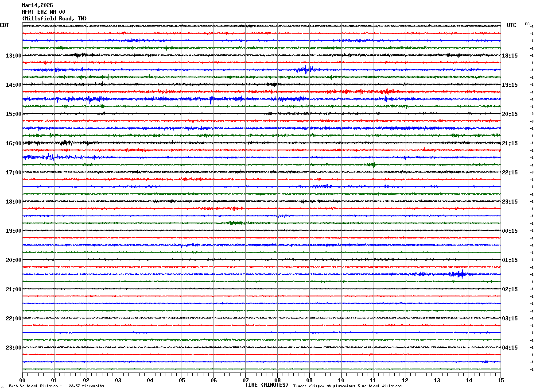Select minute 03 on the time axis
The width and height of the screenshot is (536, 392).
(118, 380)
